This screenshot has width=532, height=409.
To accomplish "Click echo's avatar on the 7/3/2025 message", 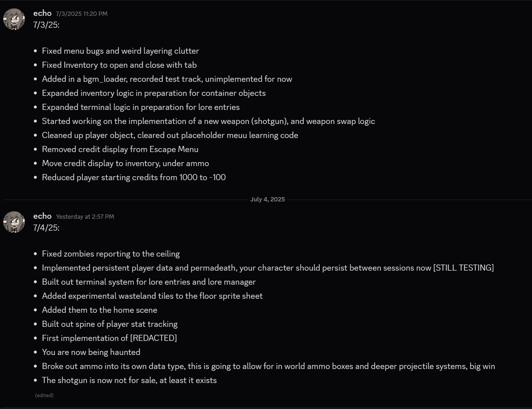I will [14, 19].
